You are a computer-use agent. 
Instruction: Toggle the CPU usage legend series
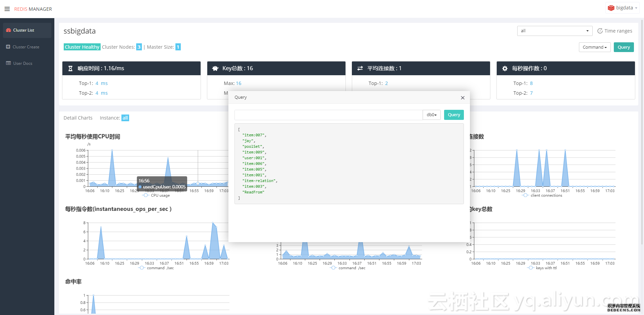[156, 195]
